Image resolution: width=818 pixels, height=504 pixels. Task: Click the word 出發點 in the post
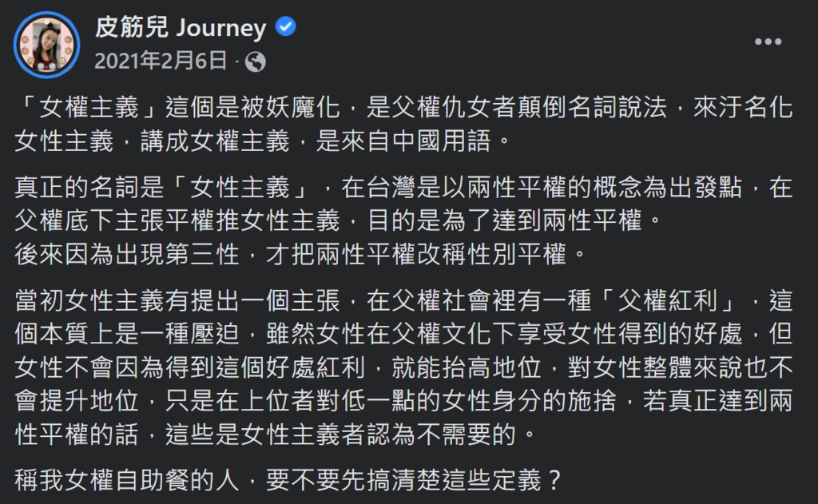[705, 188]
